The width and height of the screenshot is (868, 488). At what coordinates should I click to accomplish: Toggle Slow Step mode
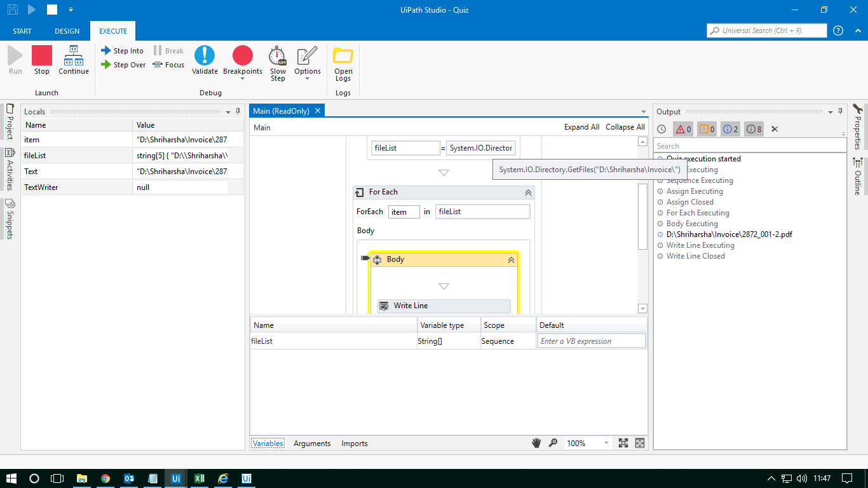pyautogui.click(x=278, y=63)
